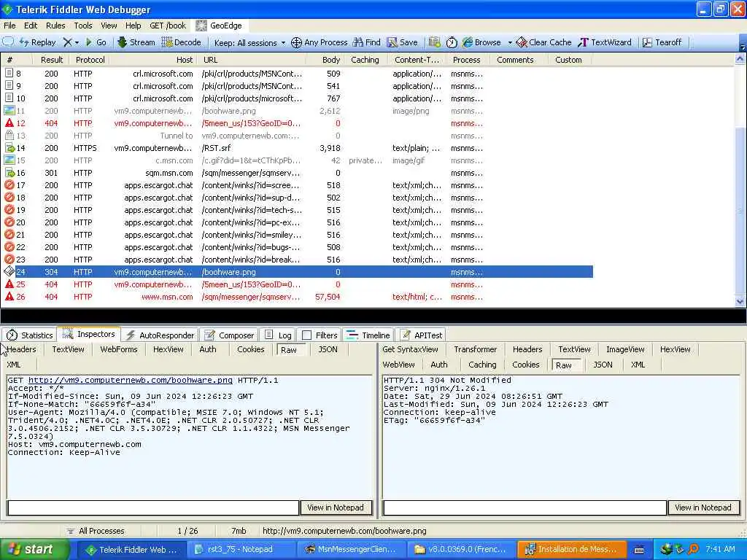The width and height of the screenshot is (747, 560).
Task: Select session 16 redirect icon
Action: (9, 173)
